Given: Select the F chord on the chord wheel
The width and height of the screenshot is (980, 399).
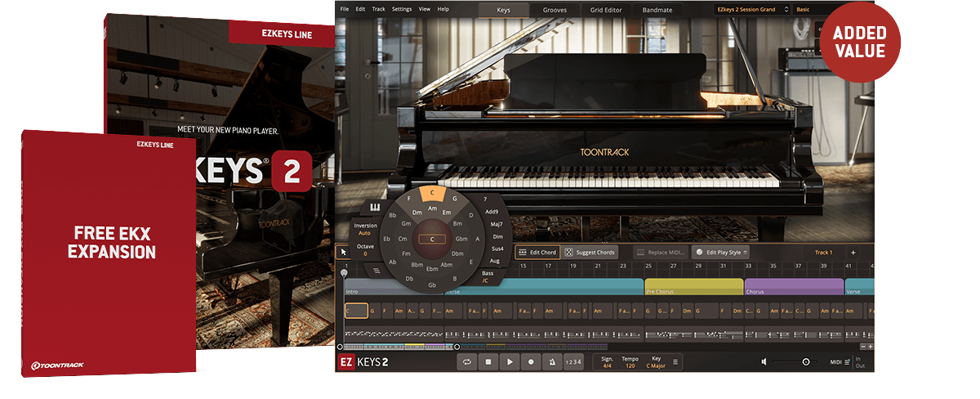Looking at the screenshot, I should 409,199.
